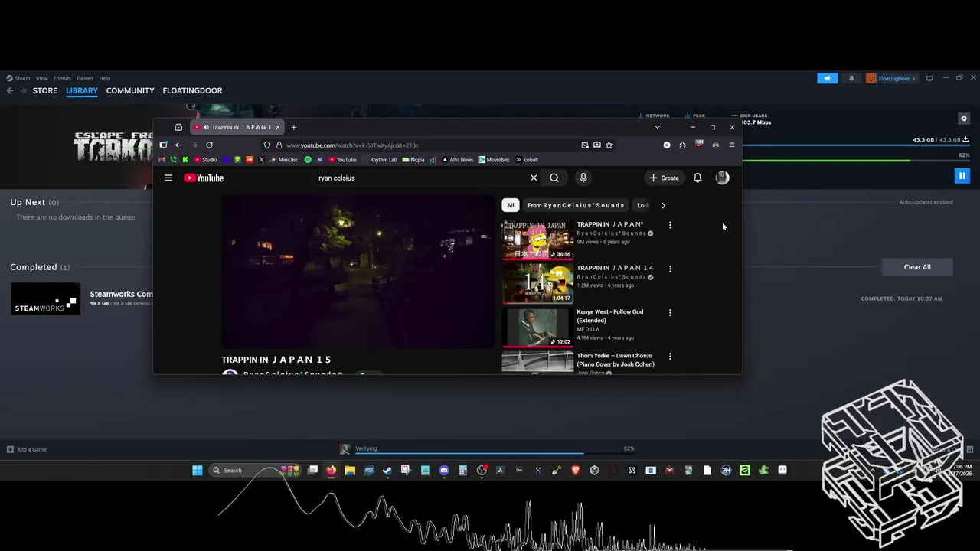
Task: Open Windows Start menu
Action: tap(198, 470)
